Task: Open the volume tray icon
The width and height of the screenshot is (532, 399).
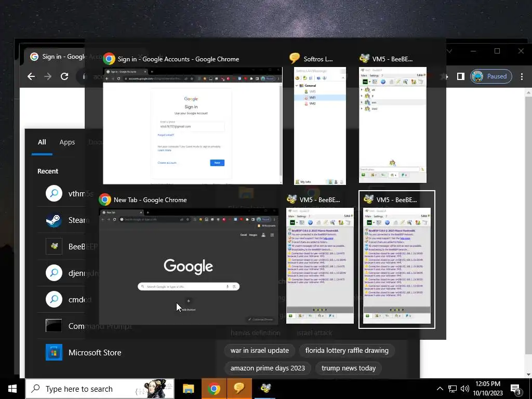Action: pos(465,389)
